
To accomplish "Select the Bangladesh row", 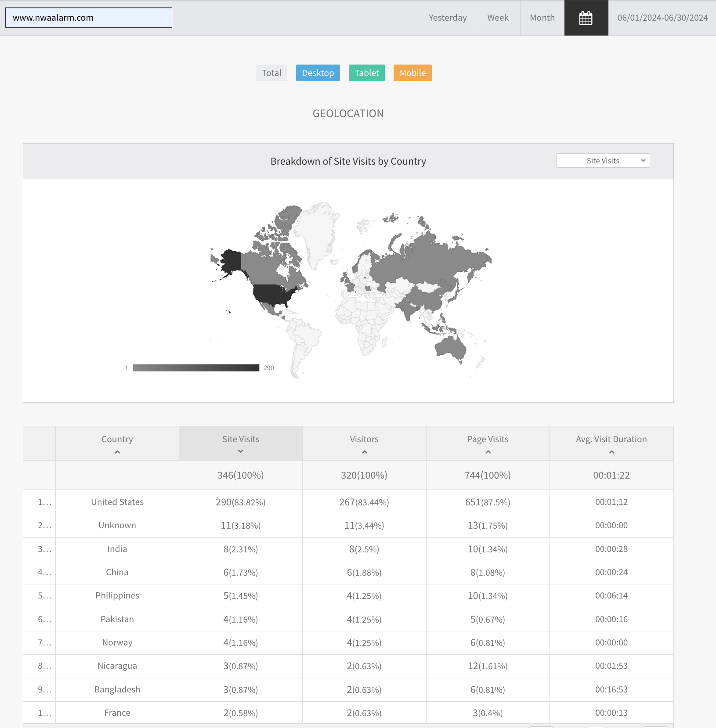I will coord(348,690).
